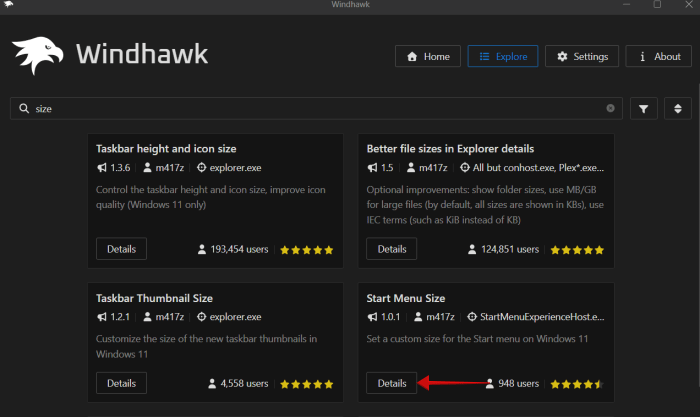The width and height of the screenshot is (700, 417).
Task: Go to the Home tab
Action: point(428,57)
